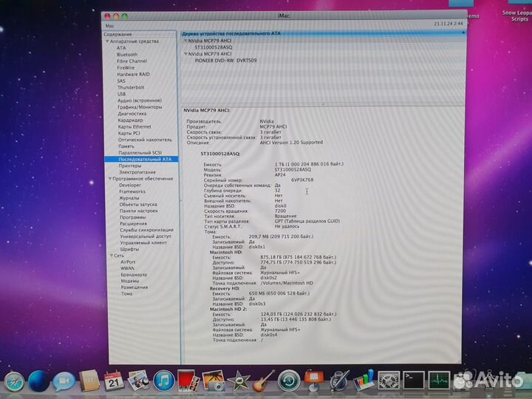Launch iChat from the dock
This screenshot has width=532, height=399.
coord(64,382)
